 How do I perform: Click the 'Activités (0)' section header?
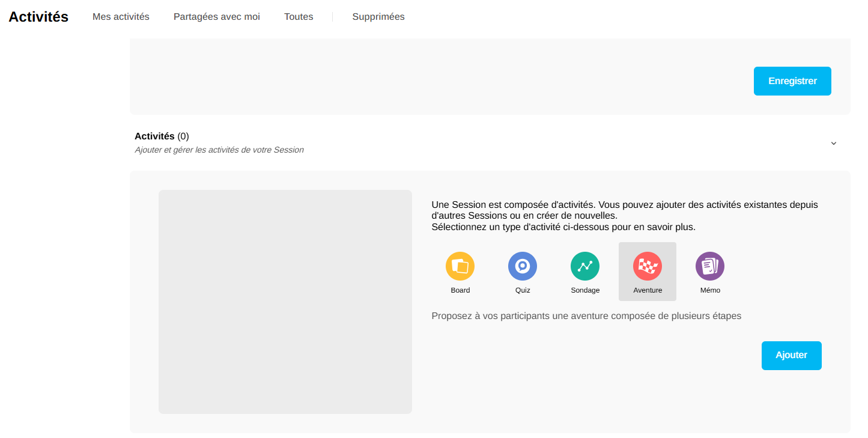pos(162,136)
